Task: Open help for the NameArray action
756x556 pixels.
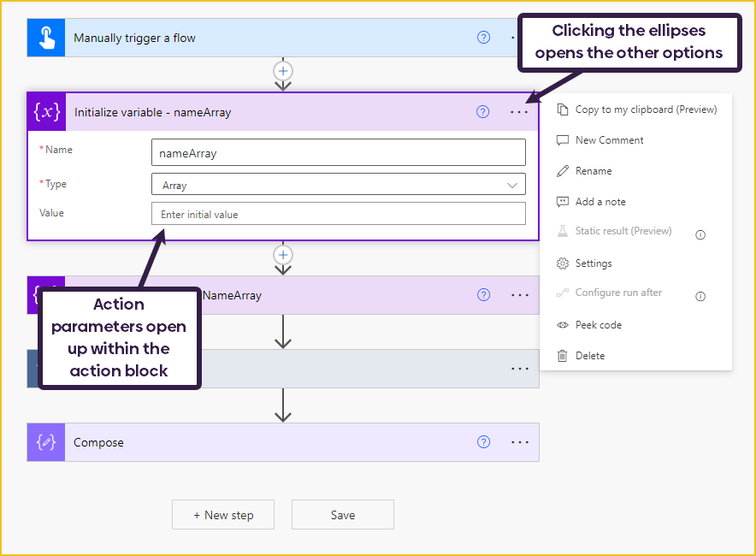Action: click(x=483, y=294)
